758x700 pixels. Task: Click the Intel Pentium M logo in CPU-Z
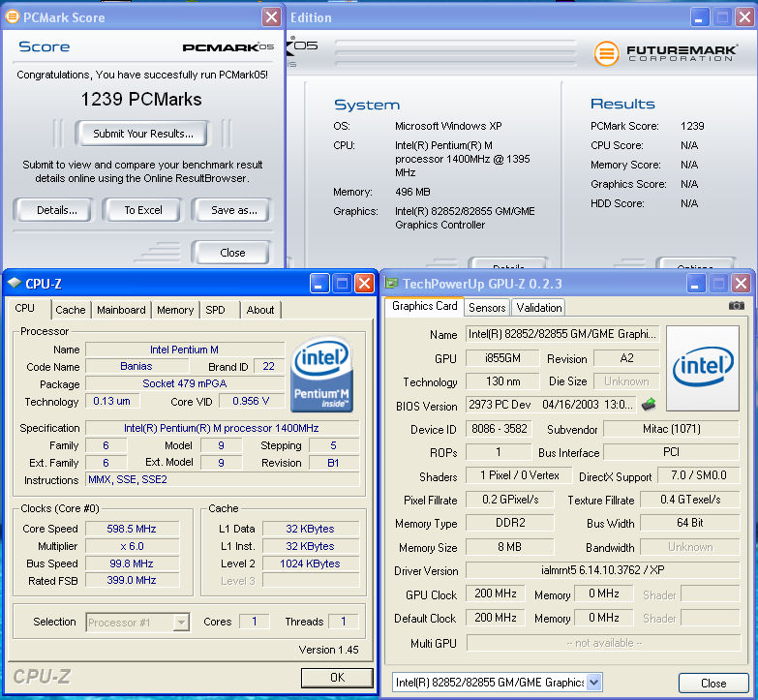[x=321, y=374]
